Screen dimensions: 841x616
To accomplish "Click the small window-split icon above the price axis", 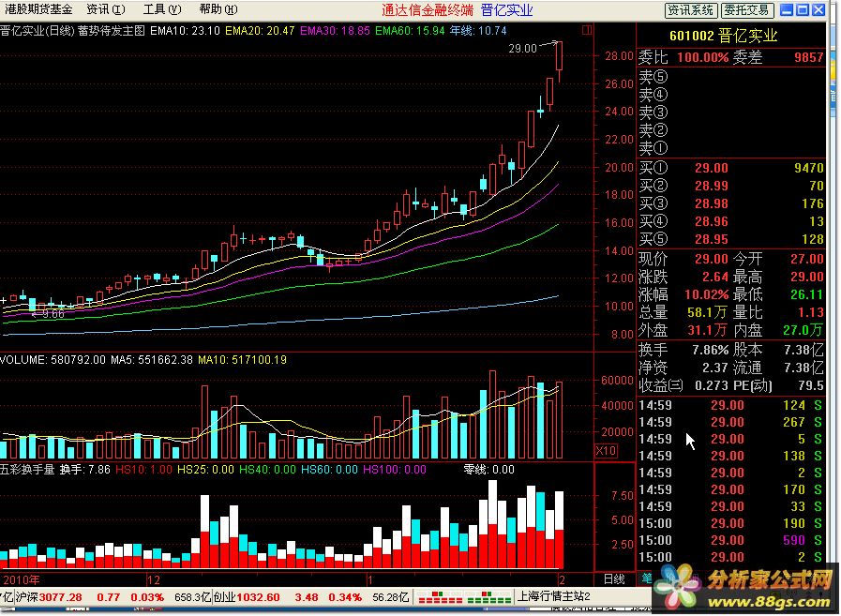I will [x=587, y=30].
